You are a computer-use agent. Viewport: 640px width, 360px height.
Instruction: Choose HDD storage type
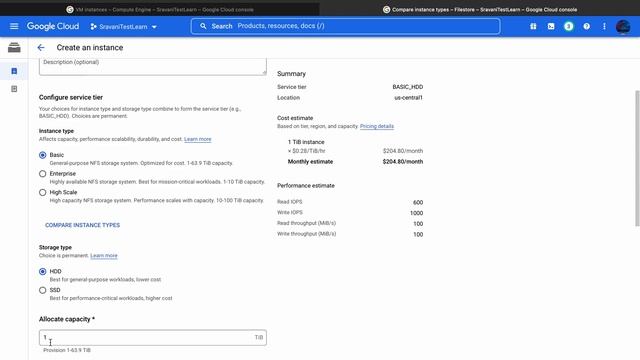tap(42, 271)
